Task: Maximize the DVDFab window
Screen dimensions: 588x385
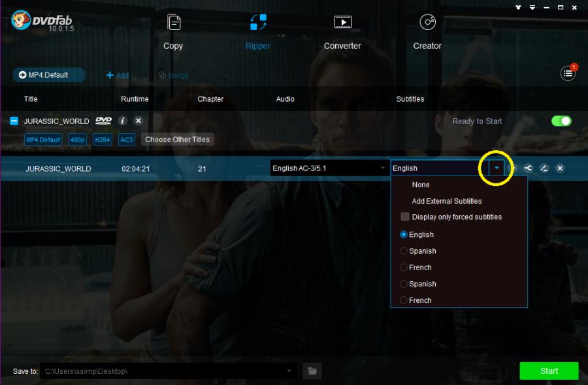Action: click(561, 7)
